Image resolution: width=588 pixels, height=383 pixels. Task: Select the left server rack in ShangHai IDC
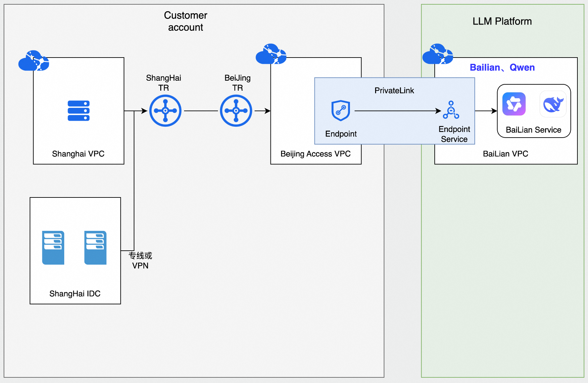53,248
